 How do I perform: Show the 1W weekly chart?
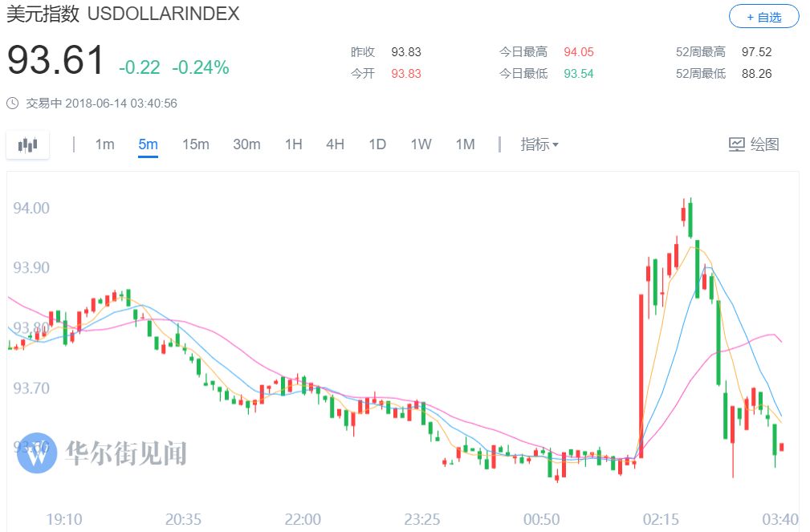(x=421, y=144)
